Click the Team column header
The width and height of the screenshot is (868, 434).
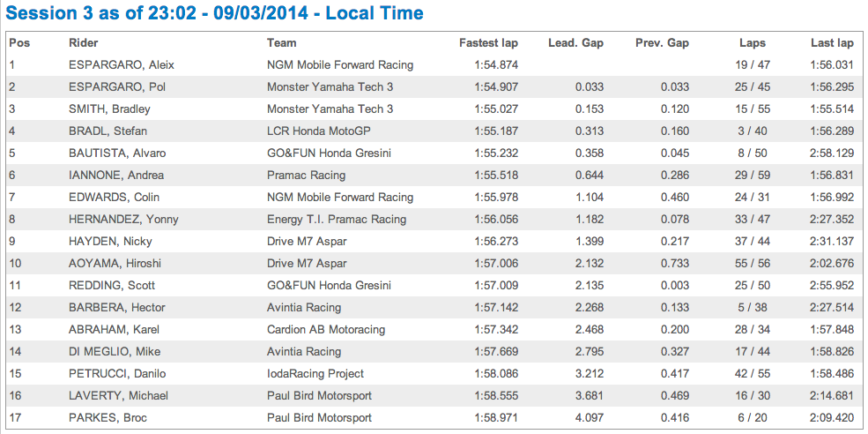[x=282, y=42]
